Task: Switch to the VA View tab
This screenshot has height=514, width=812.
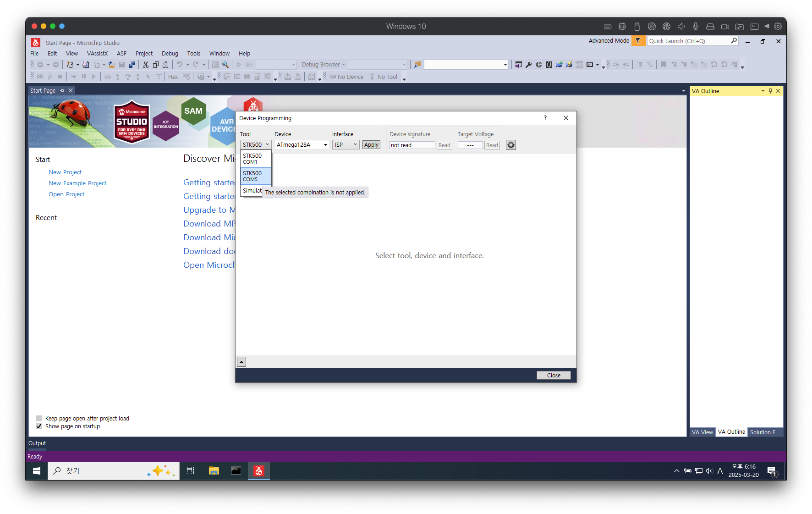Action: point(702,432)
